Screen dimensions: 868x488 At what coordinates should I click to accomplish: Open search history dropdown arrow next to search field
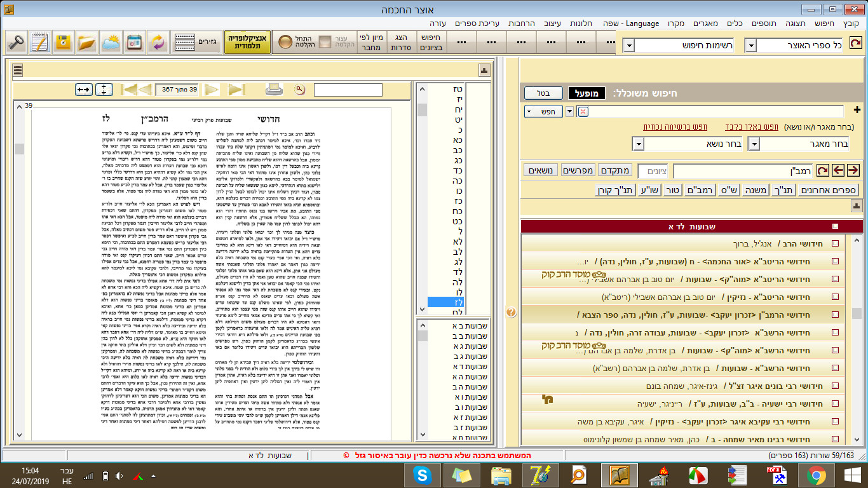click(569, 112)
